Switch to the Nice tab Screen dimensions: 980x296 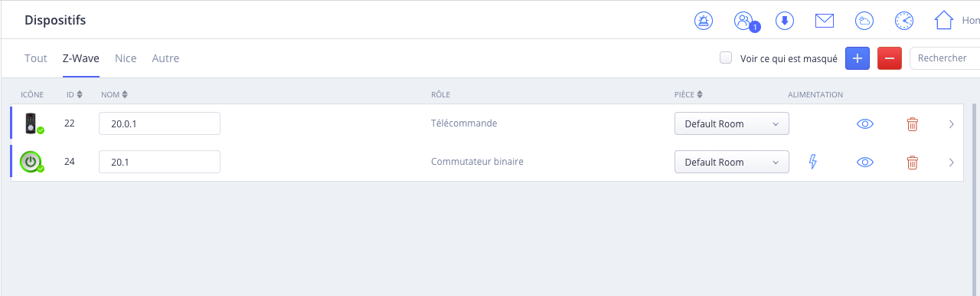126,58
